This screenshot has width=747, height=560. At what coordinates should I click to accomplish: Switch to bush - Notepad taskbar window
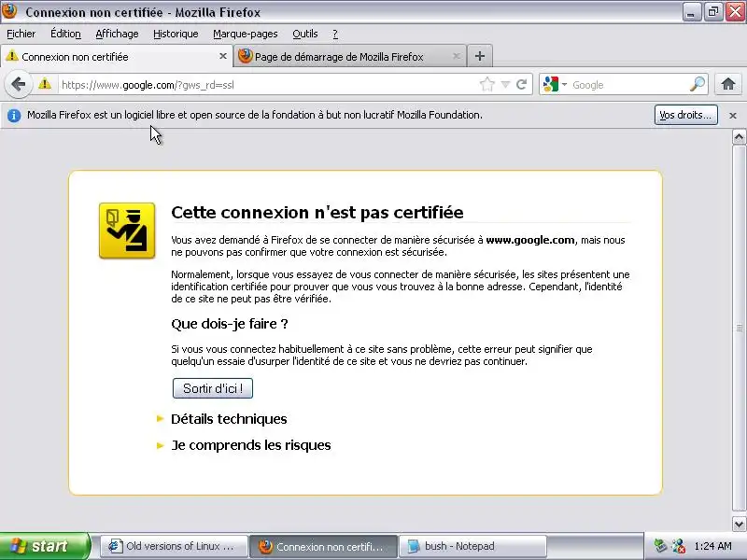472,546
